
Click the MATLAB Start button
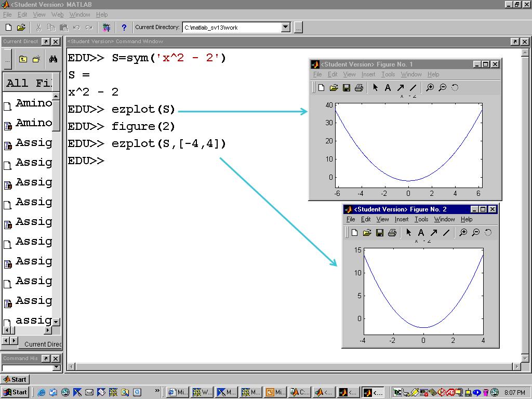point(15,379)
